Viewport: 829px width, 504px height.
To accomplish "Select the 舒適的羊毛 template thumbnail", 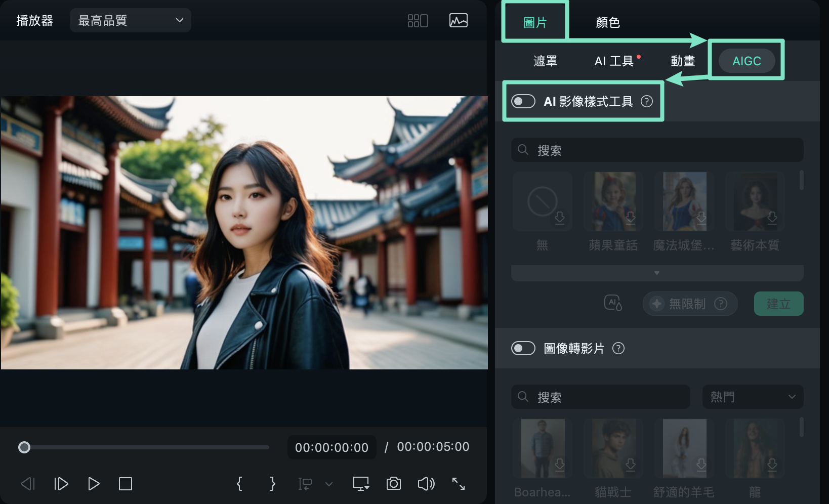I will 684,448.
